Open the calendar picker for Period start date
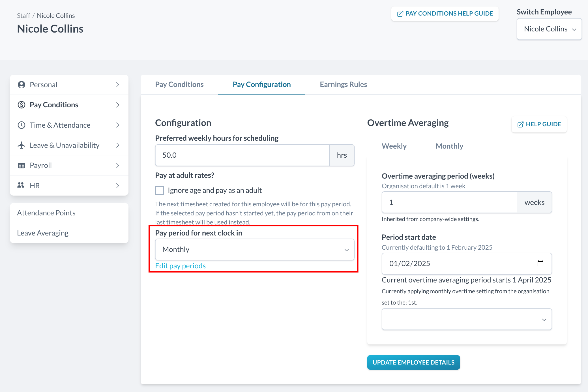The image size is (588, 392). point(540,264)
